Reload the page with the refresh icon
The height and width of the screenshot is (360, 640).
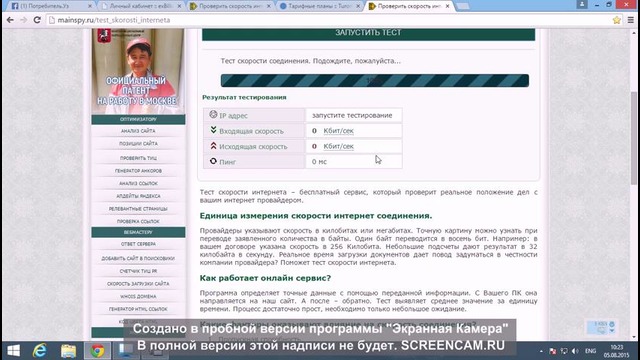click(x=37, y=20)
